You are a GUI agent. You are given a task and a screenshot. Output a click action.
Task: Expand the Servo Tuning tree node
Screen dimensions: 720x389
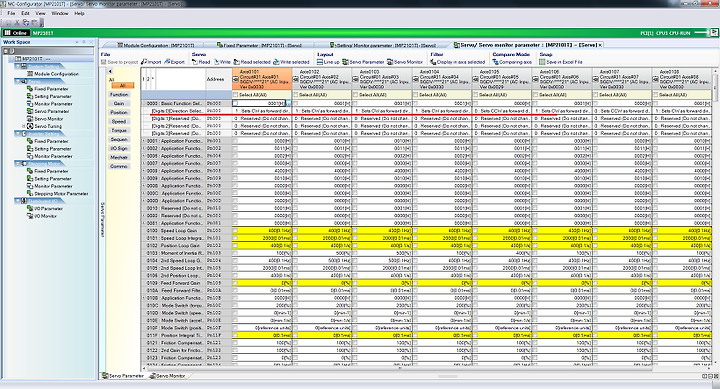coord(23,126)
